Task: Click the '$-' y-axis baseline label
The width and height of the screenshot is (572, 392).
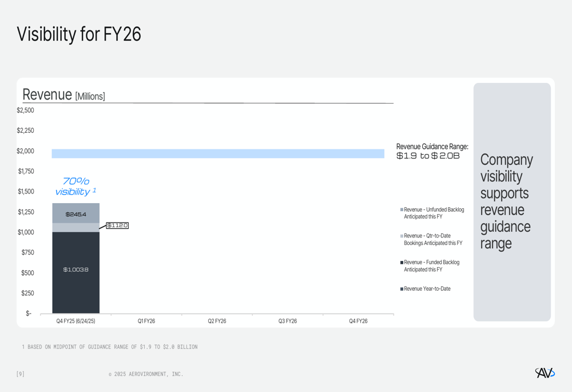Action: click(29, 313)
